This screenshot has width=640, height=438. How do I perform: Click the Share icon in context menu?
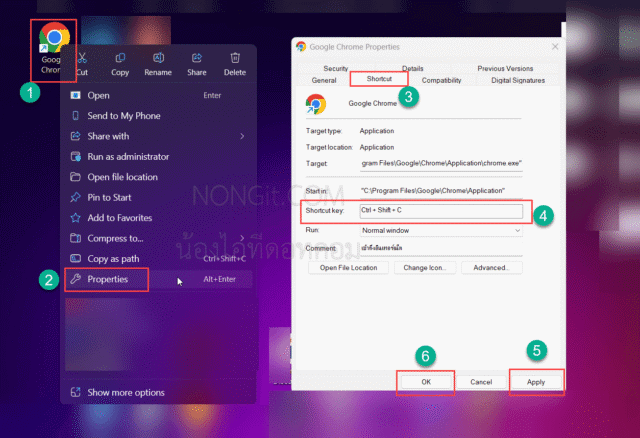(x=197, y=58)
